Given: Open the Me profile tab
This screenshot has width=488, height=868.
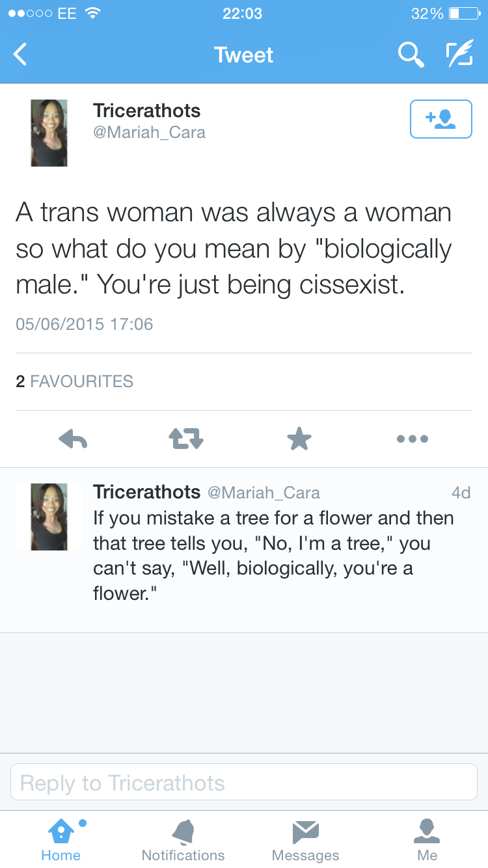Looking at the screenshot, I should click(427, 839).
